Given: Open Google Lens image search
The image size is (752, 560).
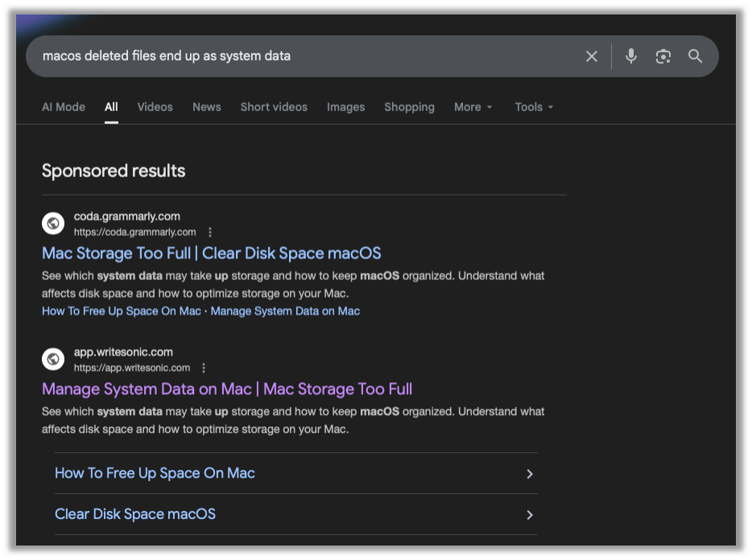Looking at the screenshot, I should (663, 56).
